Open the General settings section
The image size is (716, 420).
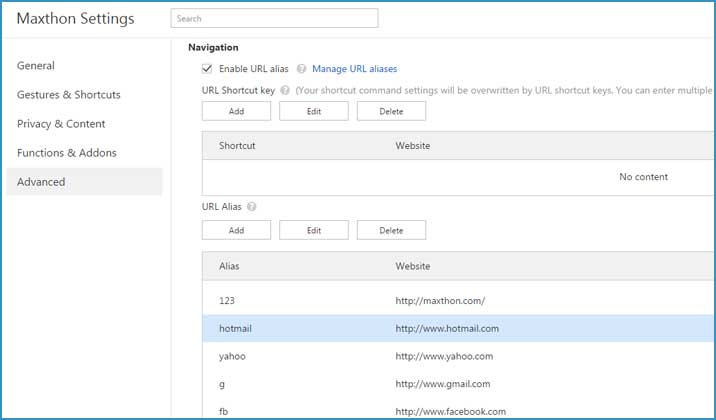[x=36, y=66]
